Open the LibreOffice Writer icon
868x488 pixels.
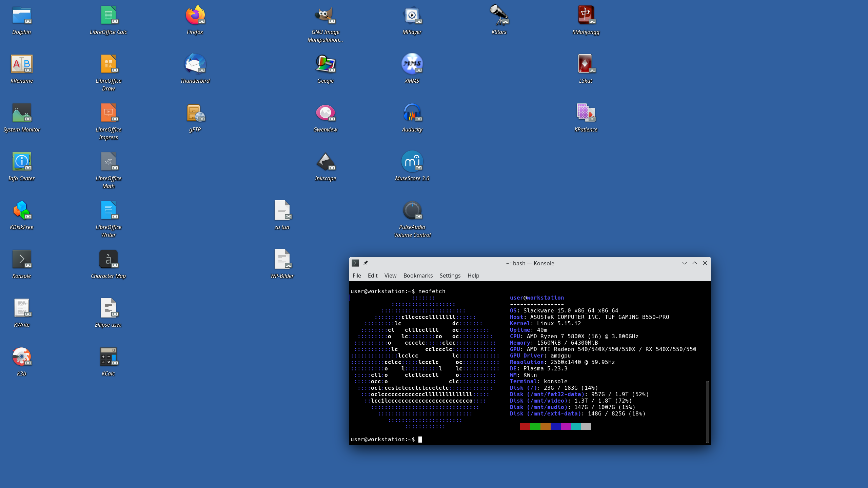pyautogui.click(x=108, y=211)
